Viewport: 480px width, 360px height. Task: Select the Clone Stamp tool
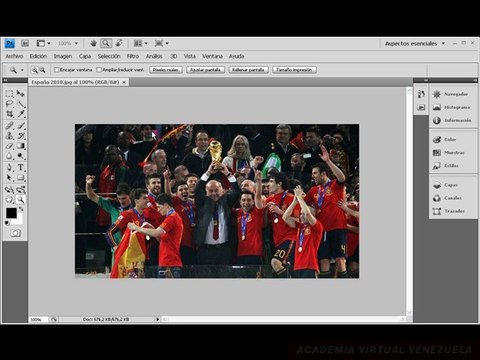point(9,136)
